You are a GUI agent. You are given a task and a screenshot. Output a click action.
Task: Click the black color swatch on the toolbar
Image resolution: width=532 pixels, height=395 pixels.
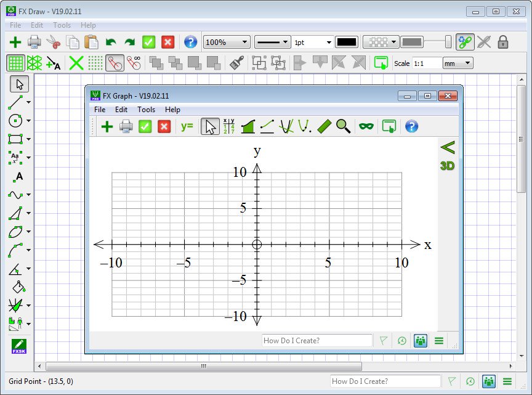click(x=346, y=42)
